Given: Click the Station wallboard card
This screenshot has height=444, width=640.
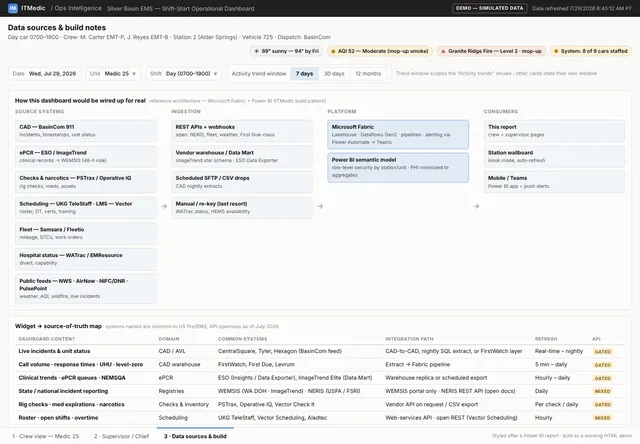Looking at the screenshot, I should 554,156.
